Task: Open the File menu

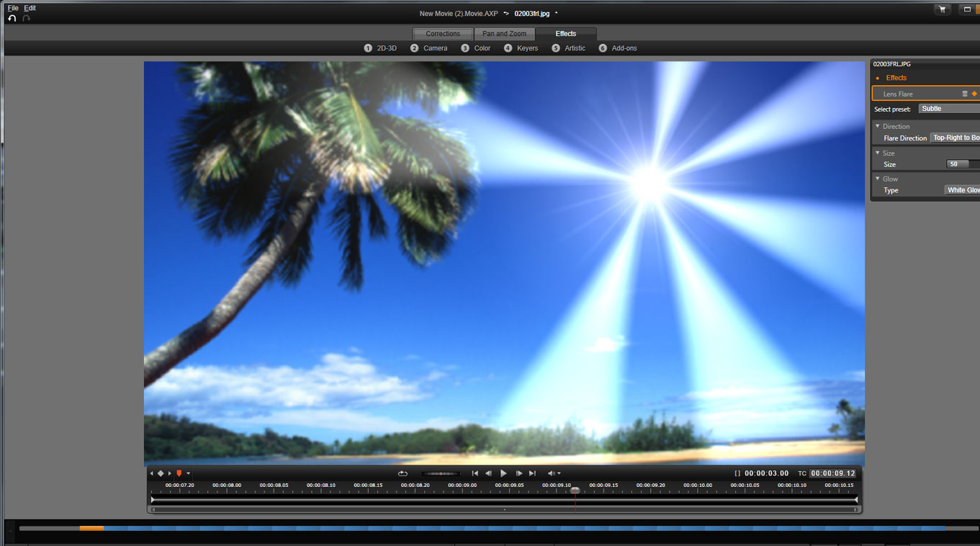Action: click(13, 8)
